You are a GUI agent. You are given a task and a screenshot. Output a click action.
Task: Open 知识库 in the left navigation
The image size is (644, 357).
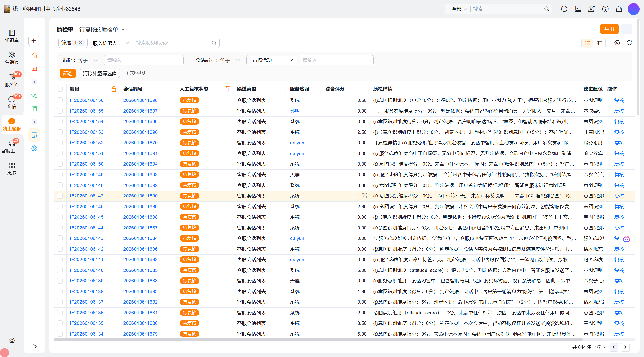click(11, 36)
